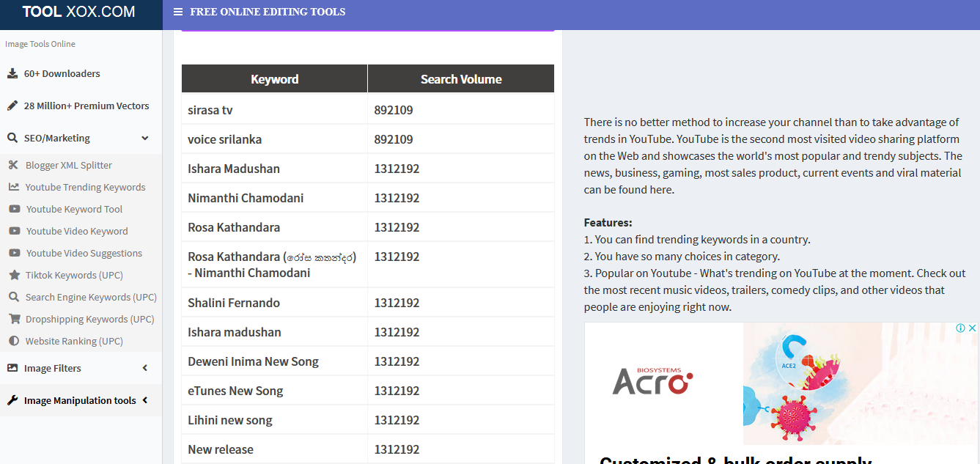Viewport: 980px width, 464px height.
Task: Click the wrench icon beside Image Manipulation tools
Action: 12,400
